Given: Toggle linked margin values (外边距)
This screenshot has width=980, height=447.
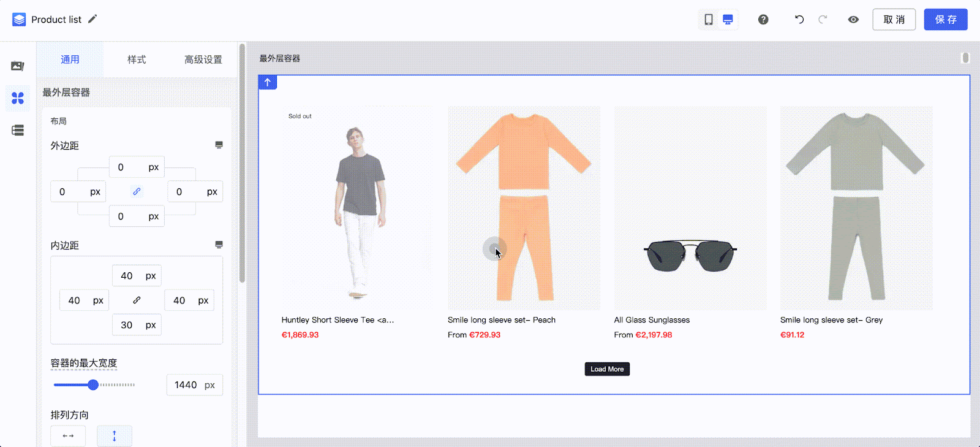Looking at the screenshot, I should click(137, 191).
